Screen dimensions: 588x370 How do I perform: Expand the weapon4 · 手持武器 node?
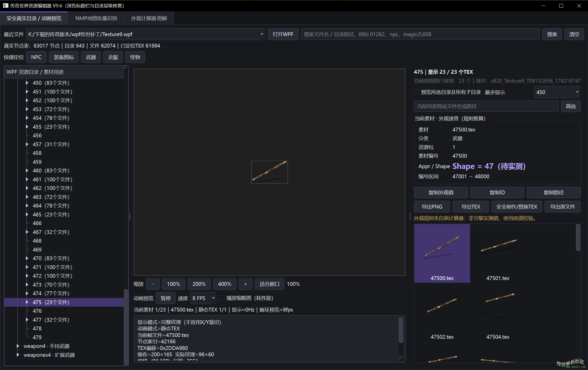coord(18,346)
